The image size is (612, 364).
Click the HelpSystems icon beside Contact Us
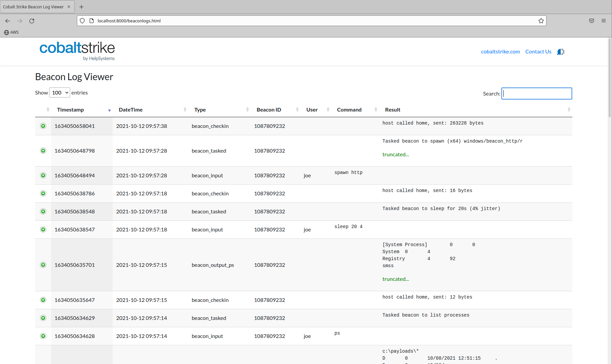point(561,52)
